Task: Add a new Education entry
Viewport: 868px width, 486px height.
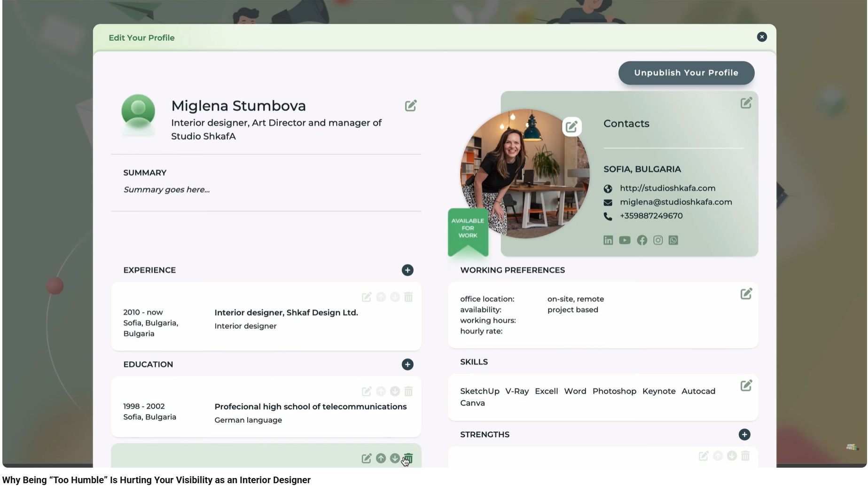Action: point(407,364)
